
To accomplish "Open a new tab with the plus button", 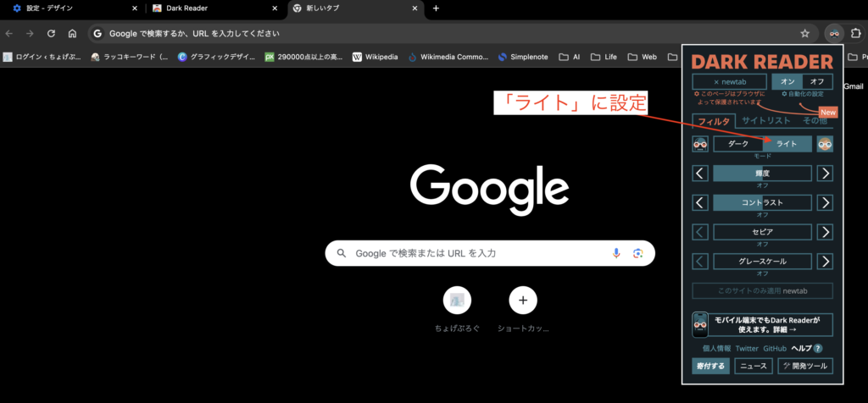I will [436, 8].
